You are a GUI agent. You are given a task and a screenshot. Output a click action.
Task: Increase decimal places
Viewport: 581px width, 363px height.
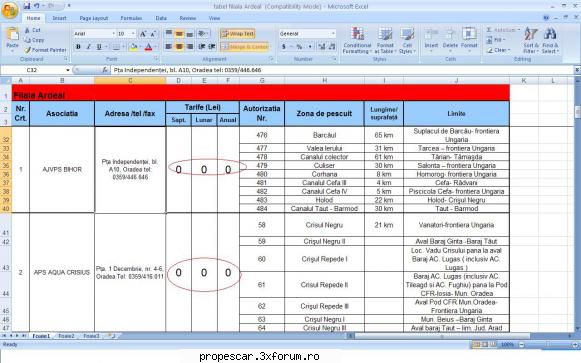tap(321, 47)
